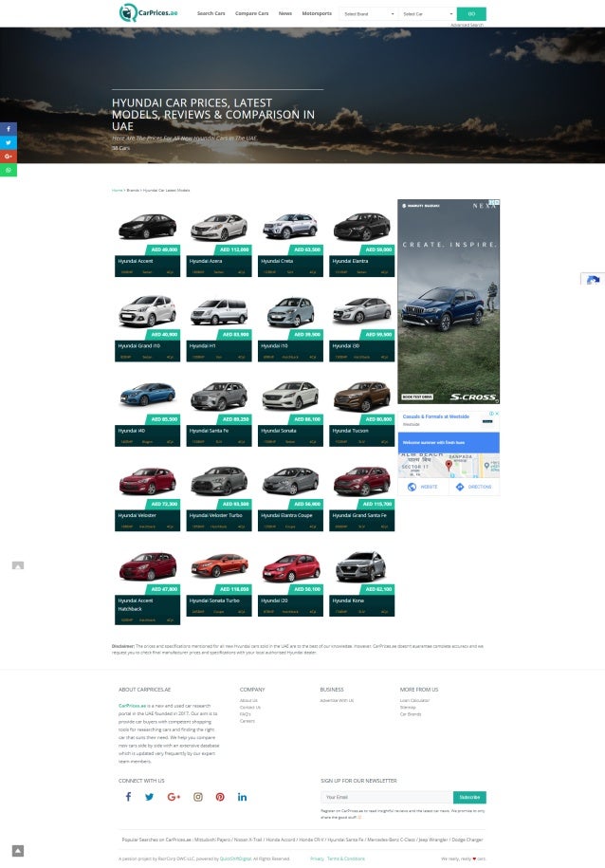605x868 pixels.
Task: Open Hyundai i40 car image
Action: pyautogui.click(x=147, y=395)
